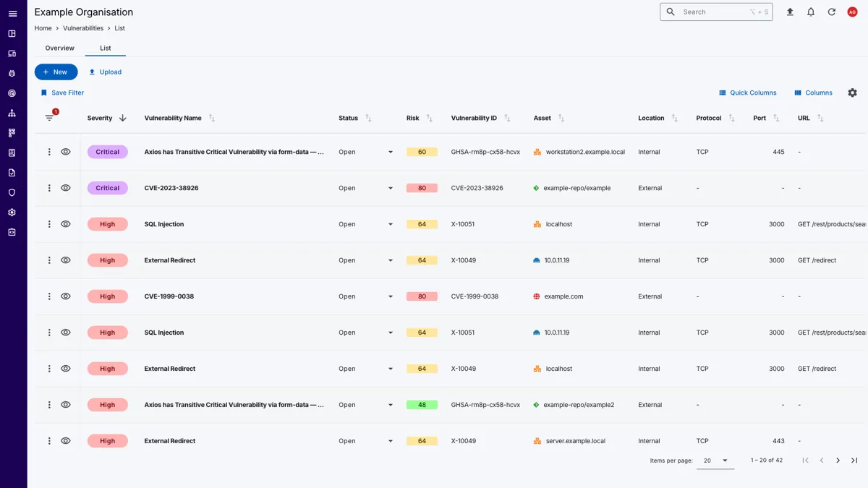868x488 pixels.
Task: Open table settings gear icon
Action: coord(852,93)
